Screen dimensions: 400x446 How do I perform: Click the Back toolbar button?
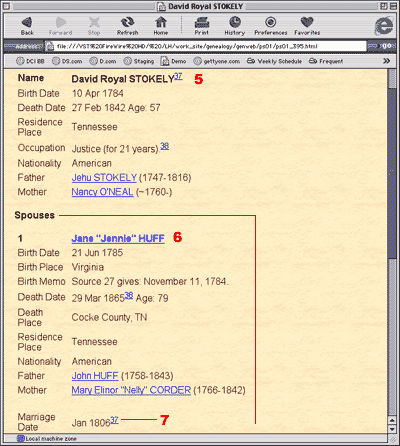click(27, 26)
